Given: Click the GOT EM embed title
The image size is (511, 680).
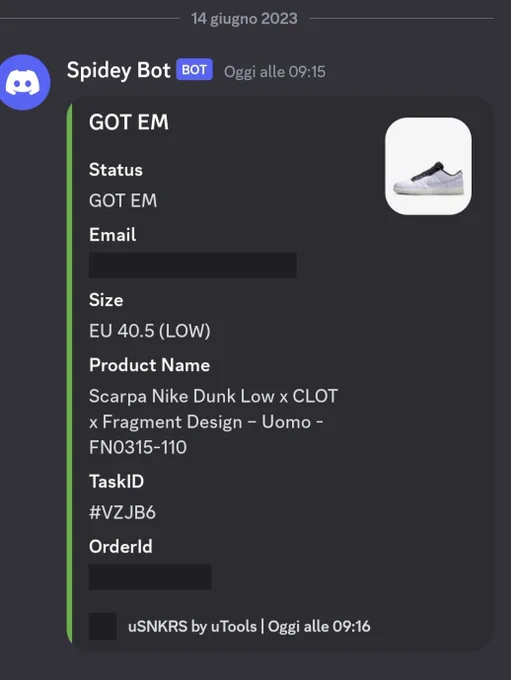Looking at the screenshot, I should pos(129,122).
